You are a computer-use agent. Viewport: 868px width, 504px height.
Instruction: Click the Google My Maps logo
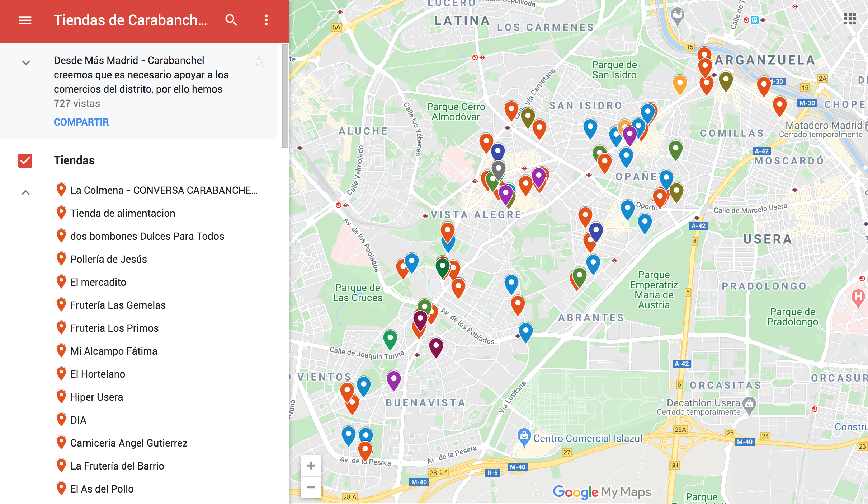(602, 492)
